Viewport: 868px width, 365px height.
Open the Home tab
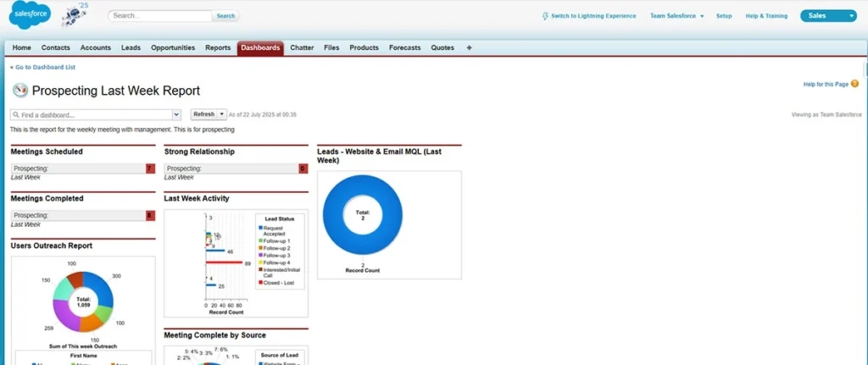21,48
